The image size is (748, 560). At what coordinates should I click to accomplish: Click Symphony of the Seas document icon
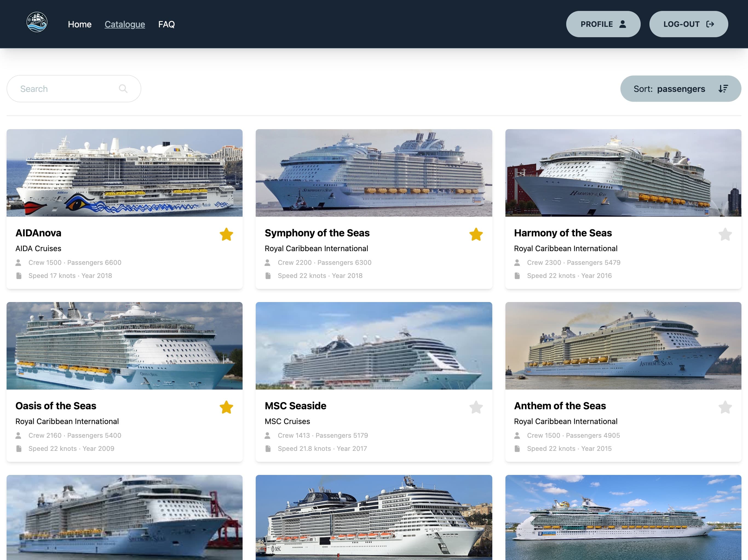(x=268, y=276)
